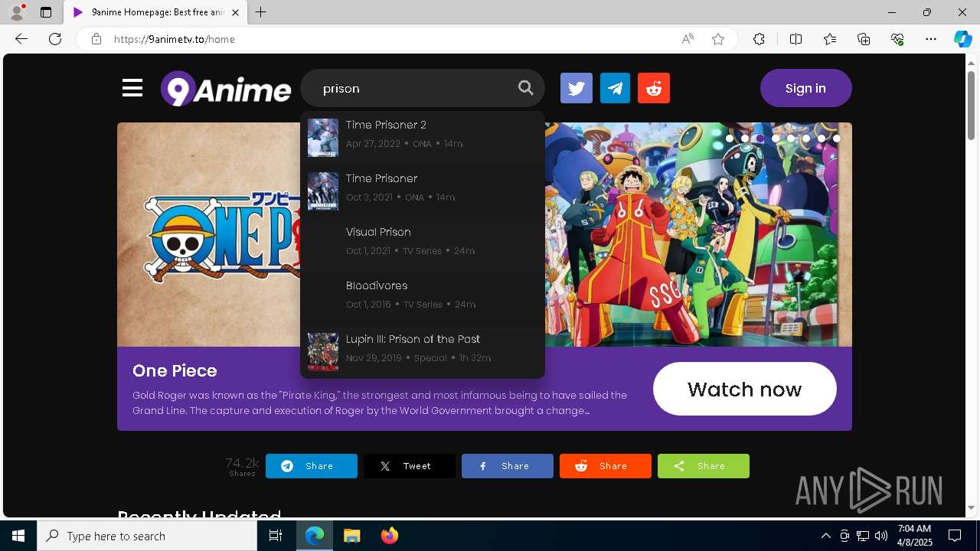This screenshot has height=551, width=980.
Task: Share via the Facebook Share button
Action: click(508, 466)
